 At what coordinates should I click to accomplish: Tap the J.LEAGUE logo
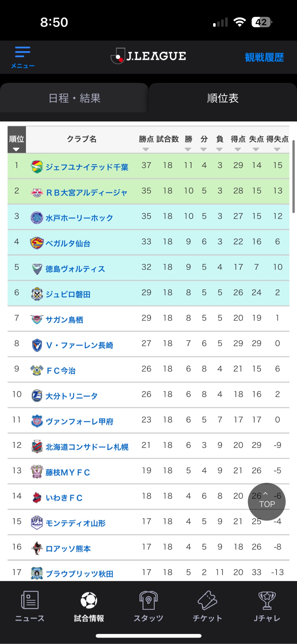[x=148, y=56]
